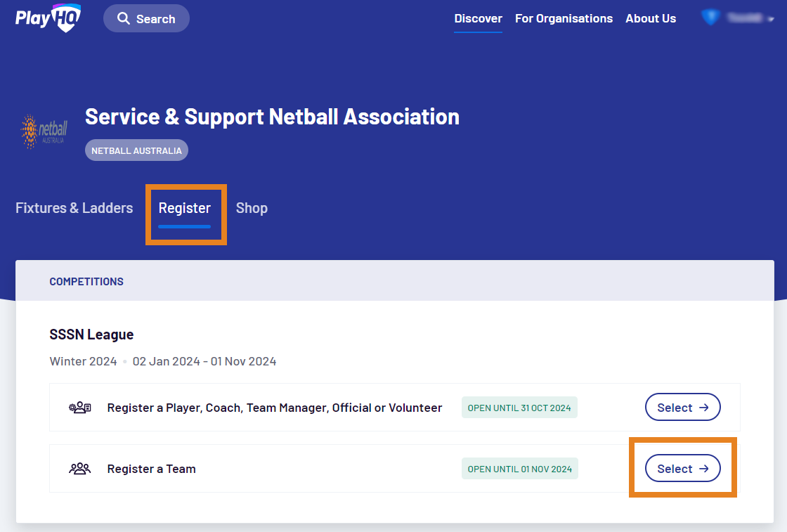The width and height of the screenshot is (787, 532).
Task: Click the player/coach registration icon
Action: [79, 407]
